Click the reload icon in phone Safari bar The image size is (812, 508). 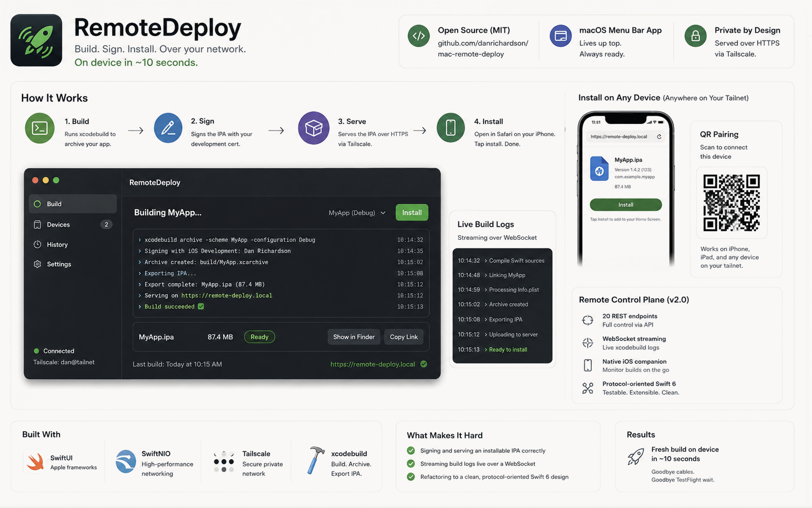point(659,137)
